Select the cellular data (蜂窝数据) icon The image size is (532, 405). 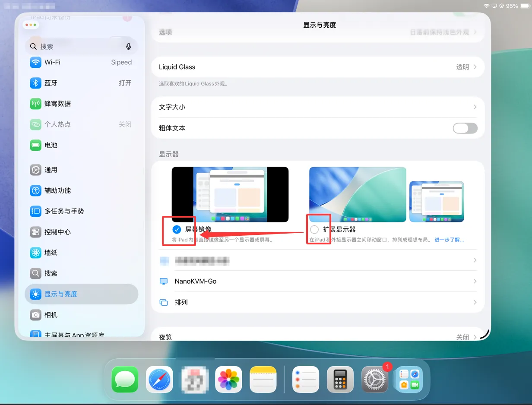click(35, 104)
